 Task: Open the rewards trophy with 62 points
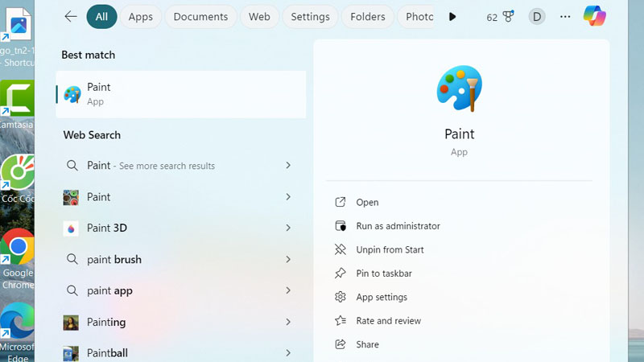(x=500, y=17)
